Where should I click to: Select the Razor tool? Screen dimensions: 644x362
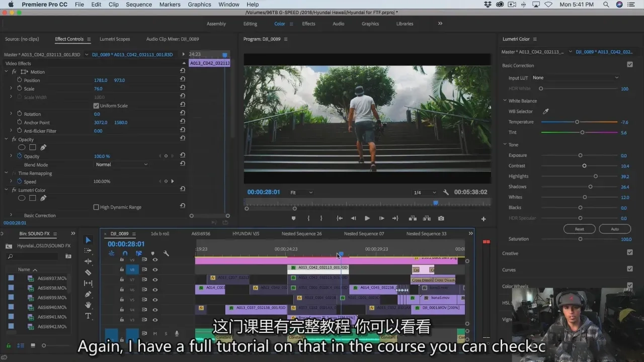click(89, 273)
